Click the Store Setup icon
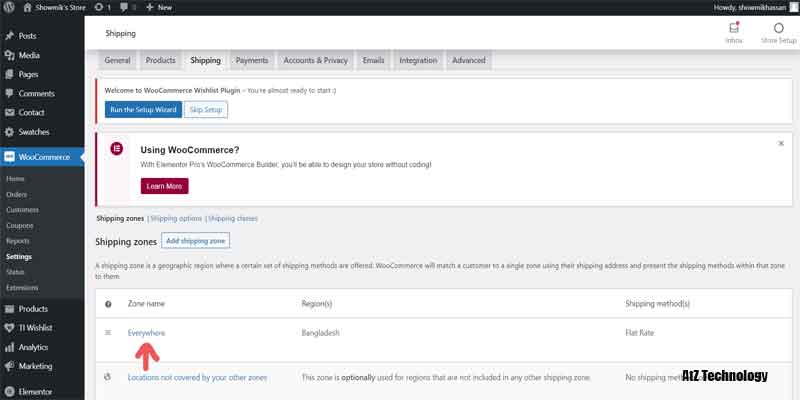The height and width of the screenshot is (400, 800). pyautogui.click(x=778, y=29)
